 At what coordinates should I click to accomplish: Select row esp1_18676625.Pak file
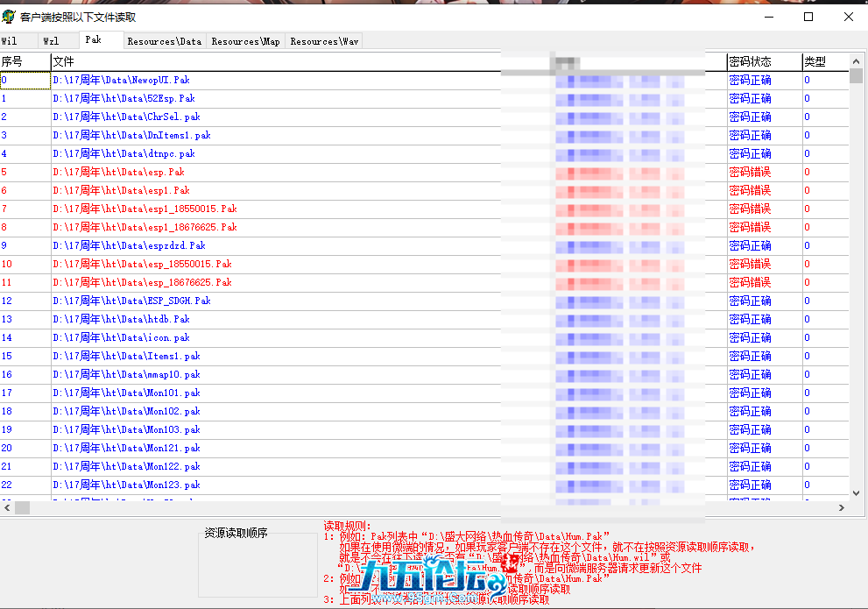click(x=424, y=227)
